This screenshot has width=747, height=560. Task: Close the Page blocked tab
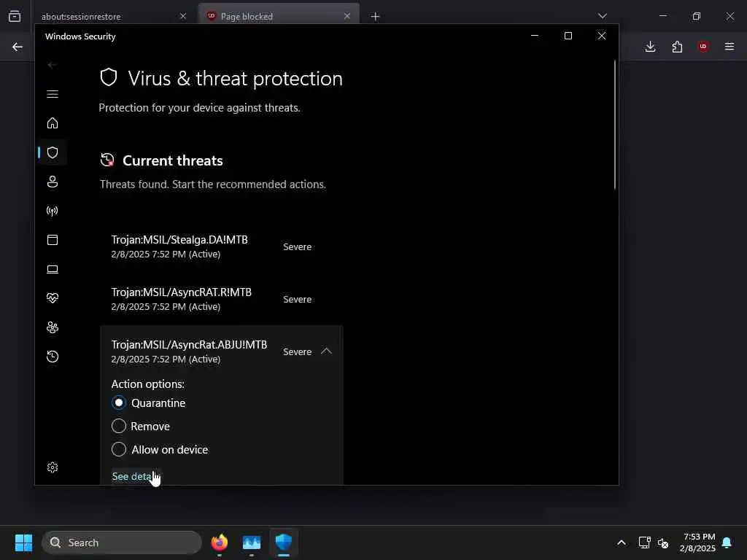[347, 16]
